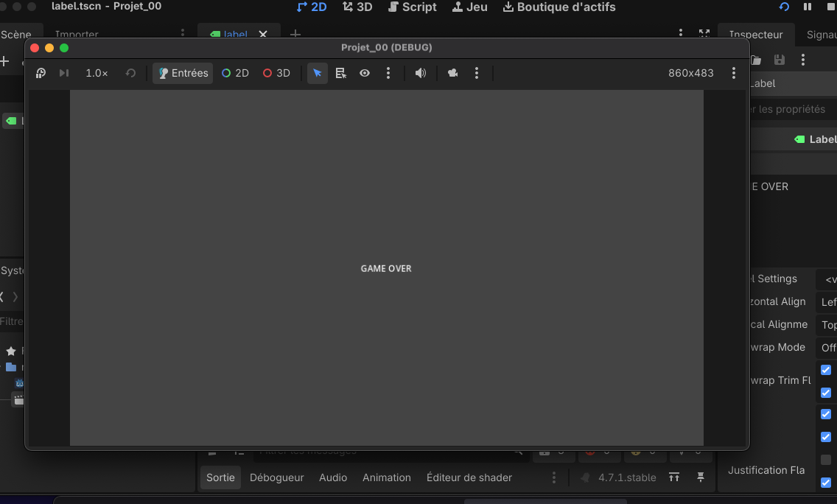Click the expand bottom panel double-arrow icon
Screen dimensions: 837x504
point(674,477)
